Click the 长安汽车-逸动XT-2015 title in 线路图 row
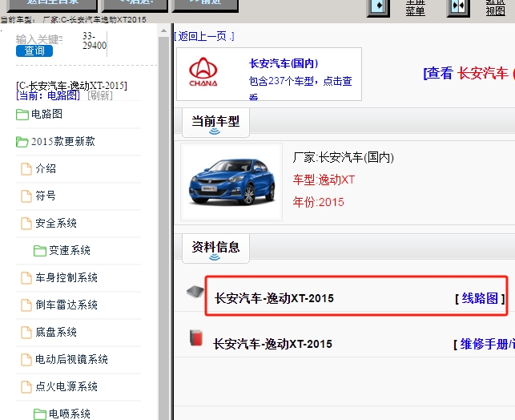Viewport: 515px width, 420px height. pyautogui.click(x=274, y=298)
